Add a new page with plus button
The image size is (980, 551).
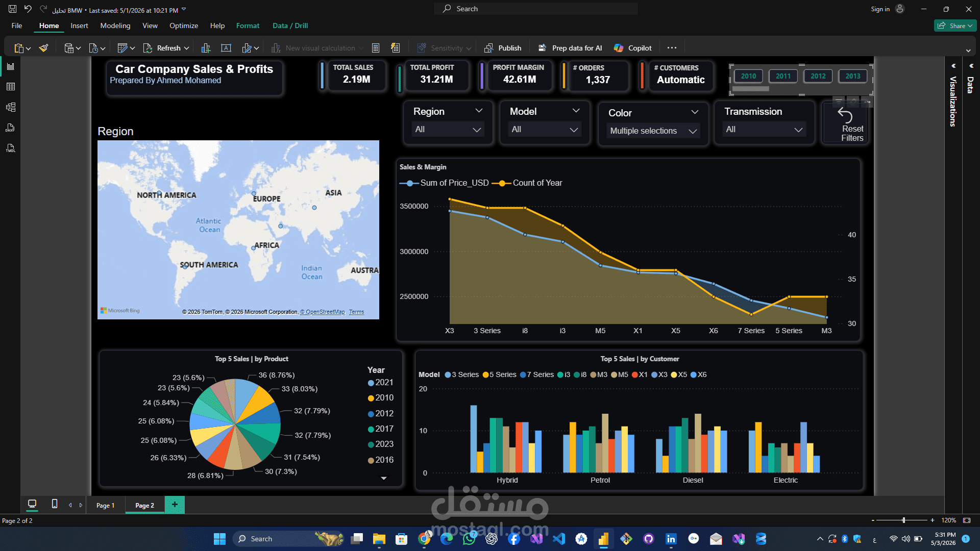point(175,505)
